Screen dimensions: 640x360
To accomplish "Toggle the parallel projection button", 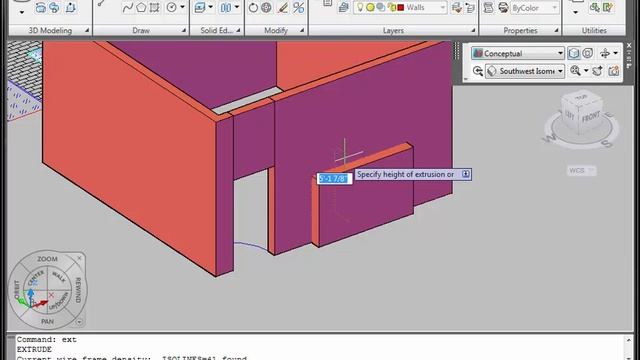I will pyautogui.click(x=587, y=53).
